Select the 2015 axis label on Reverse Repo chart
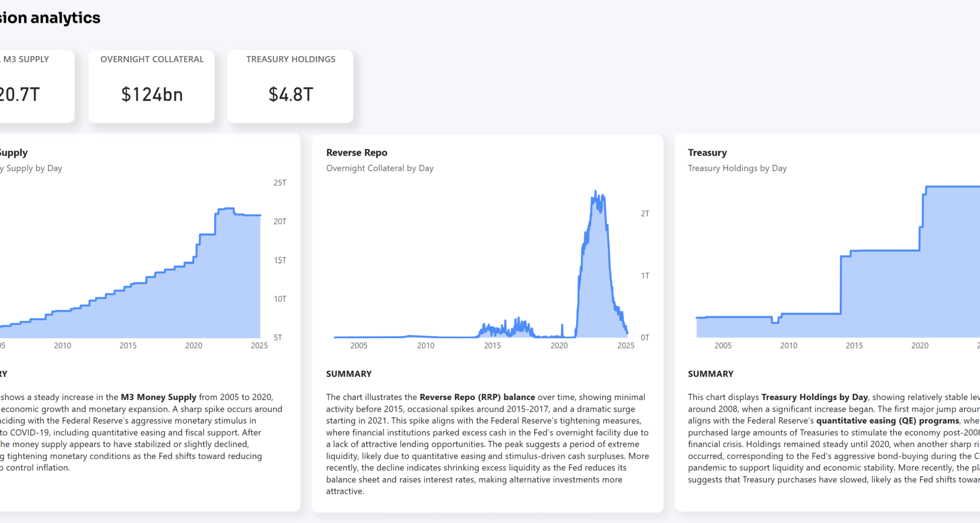 493,345
